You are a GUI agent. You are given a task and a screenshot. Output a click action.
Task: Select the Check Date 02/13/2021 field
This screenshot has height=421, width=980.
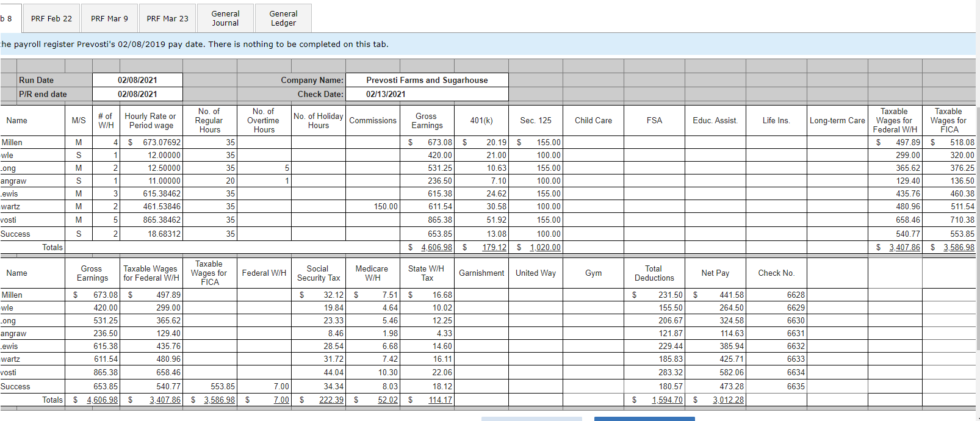(427, 94)
